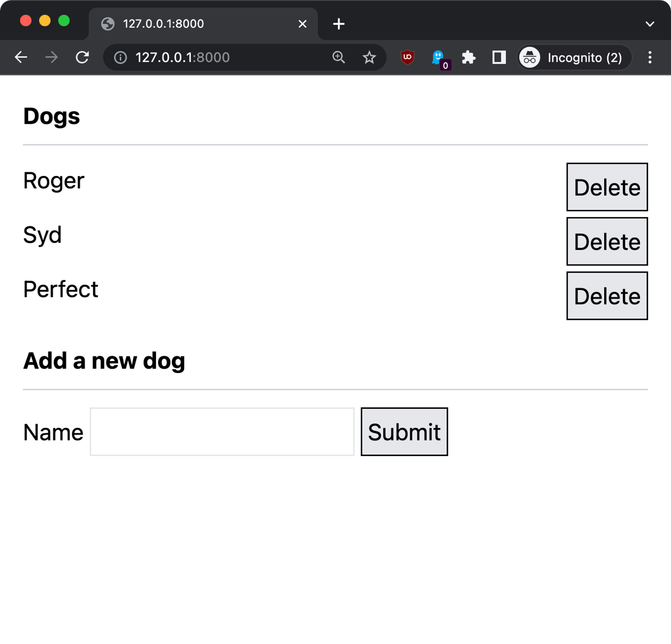671x644 pixels.
Task: Open a new browser tab
Action: [338, 24]
